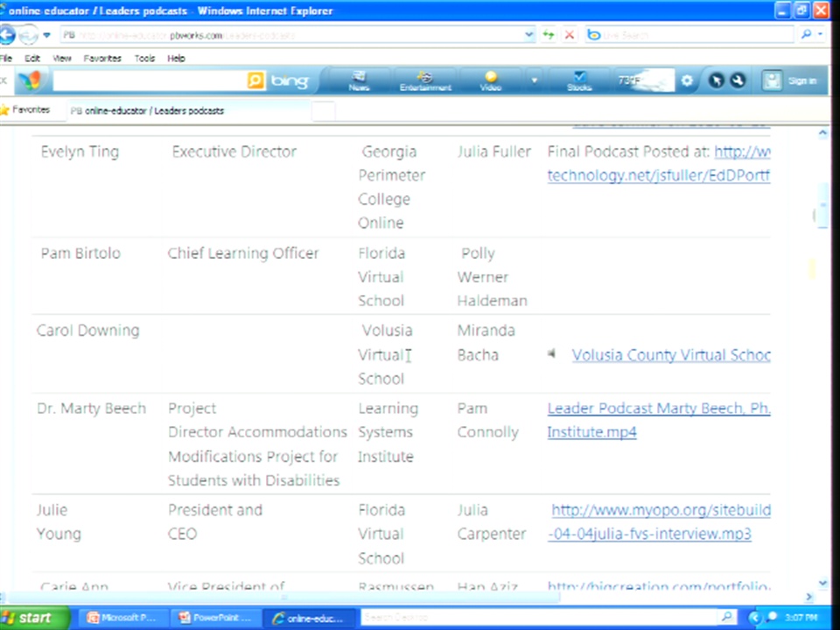
Task: Switch to PowerPoint taskbar window
Action: click(216, 618)
